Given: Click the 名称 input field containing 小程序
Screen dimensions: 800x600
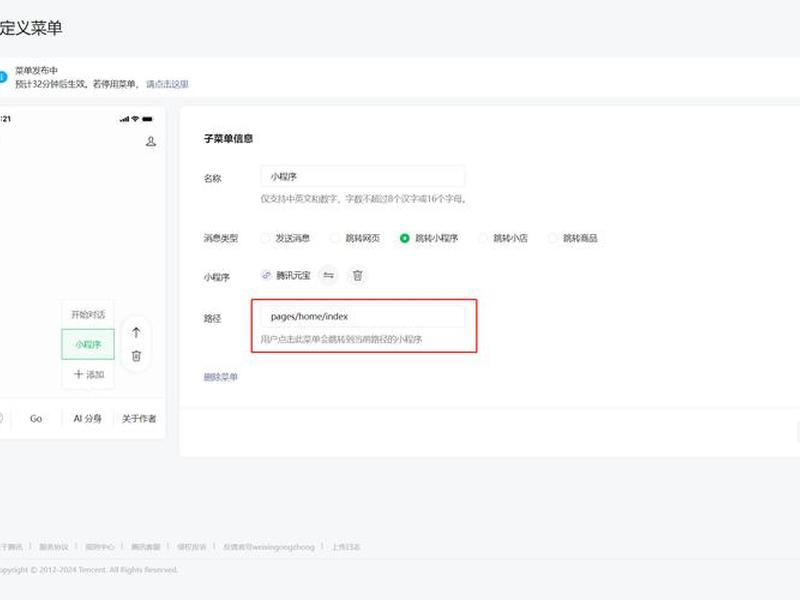Looking at the screenshot, I should pyautogui.click(x=363, y=177).
